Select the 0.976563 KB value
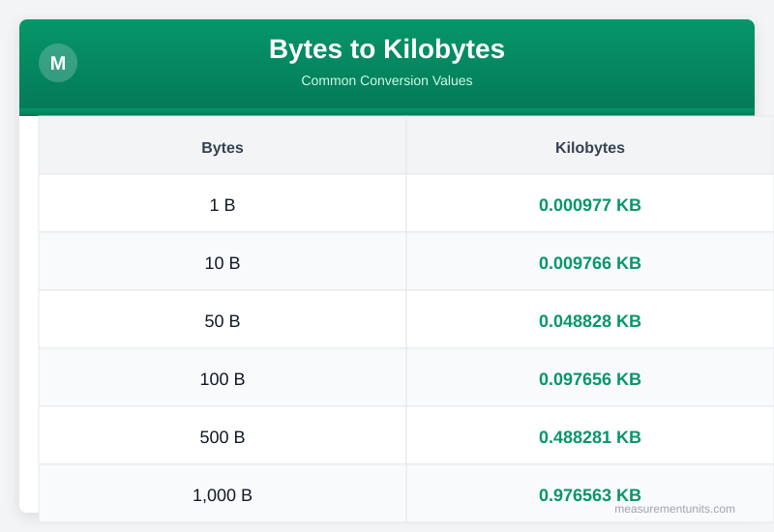Screen dimensions: 774x532 (590, 495)
